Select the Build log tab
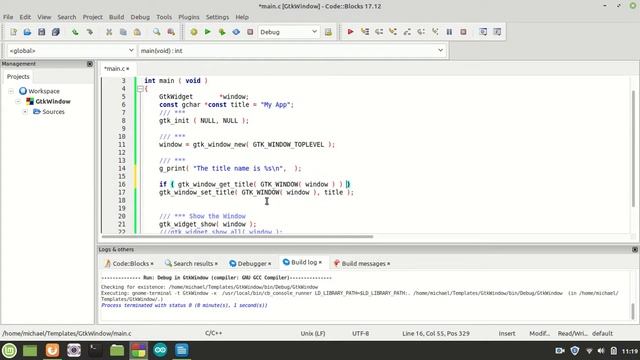 (303, 262)
